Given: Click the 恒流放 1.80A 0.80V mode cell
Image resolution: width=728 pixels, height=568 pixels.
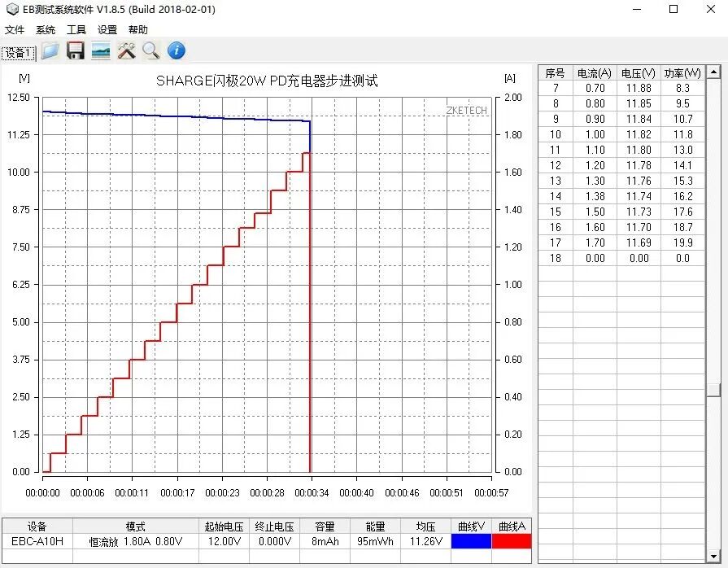Looking at the screenshot, I should [136, 541].
